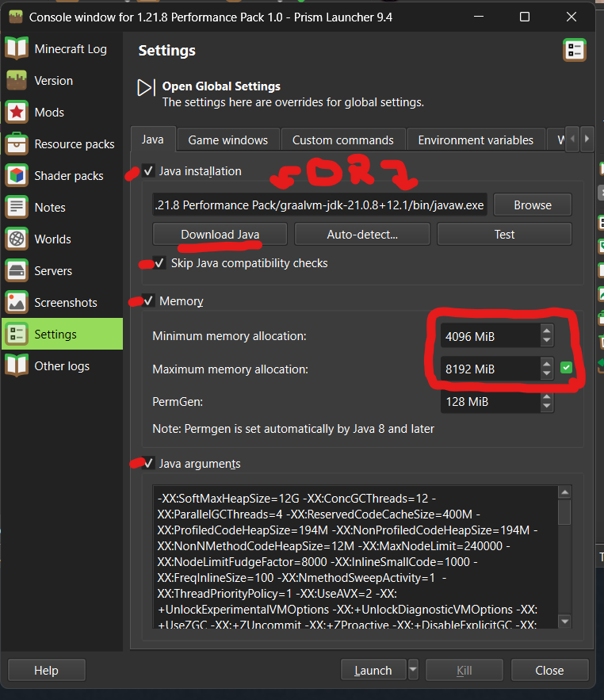Click the Open Global Settings arrow icon
This screenshot has width=604, height=700.
146,87
